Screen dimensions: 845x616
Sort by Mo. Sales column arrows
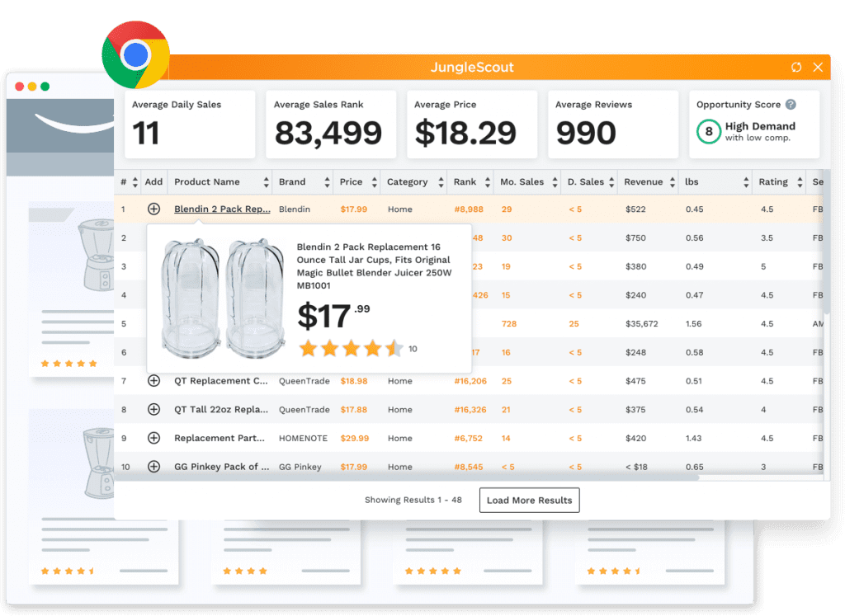pyautogui.click(x=553, y=182)
